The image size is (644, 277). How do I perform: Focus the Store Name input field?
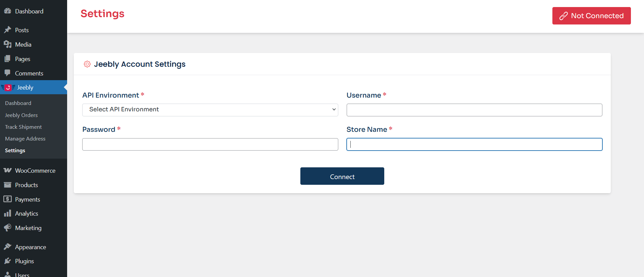475,144
